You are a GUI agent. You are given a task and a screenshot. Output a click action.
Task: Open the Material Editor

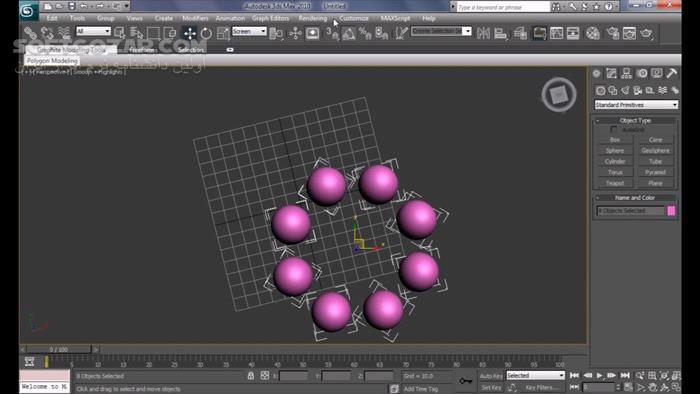tap(593, 33)
